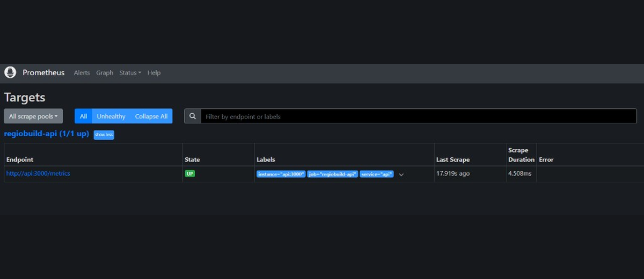Open the Alerts page from navbar

(82, 73)
